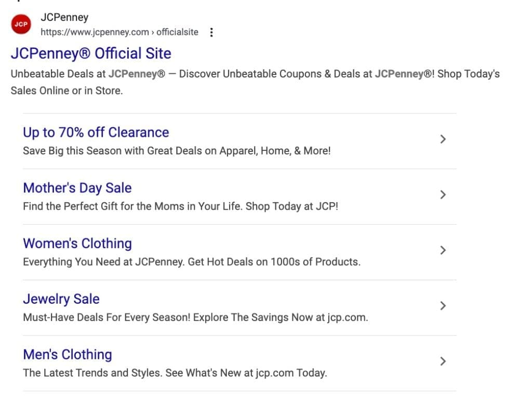Click text 'Everything You Need at JCPenney'

[104, 262]
